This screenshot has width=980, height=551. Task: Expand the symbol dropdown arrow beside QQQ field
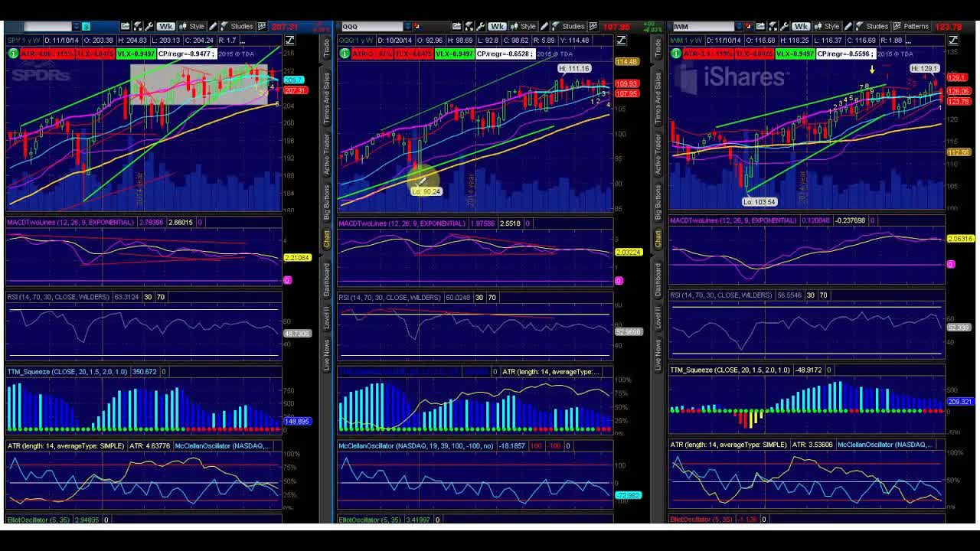pos(407,27)
